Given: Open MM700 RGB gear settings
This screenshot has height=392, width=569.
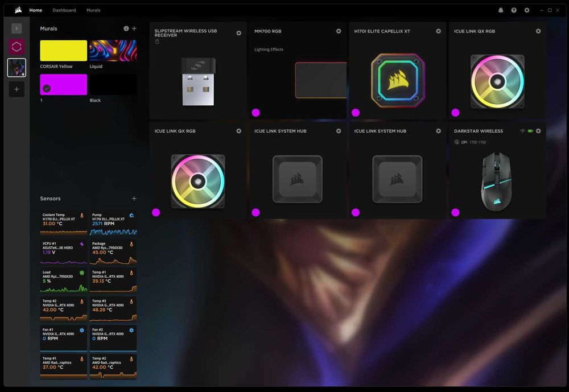Looking at the screenshot, I should (339, 31).
